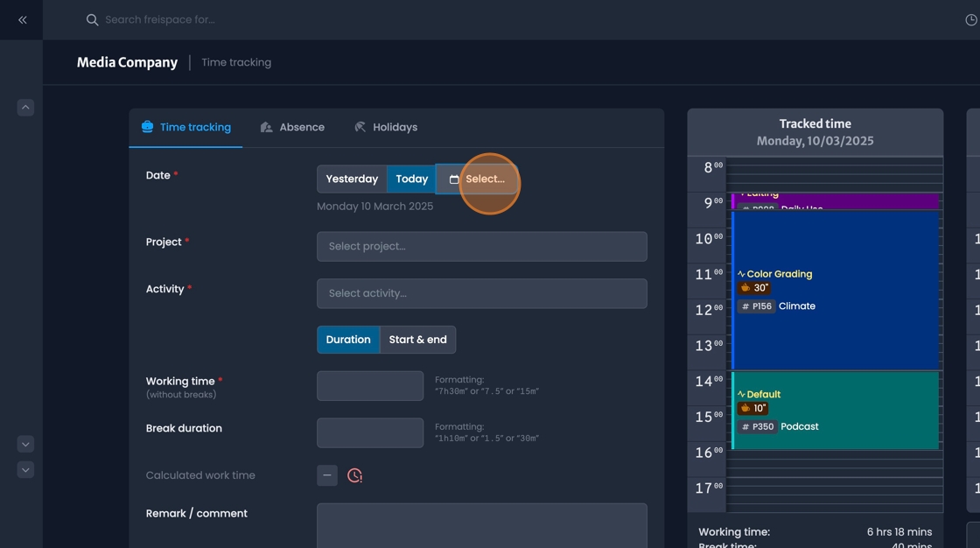Collapse the sidebar using the double-chevron icon
Image resolution: width=980 pixels, height=548 pixels.
[22, 19]
